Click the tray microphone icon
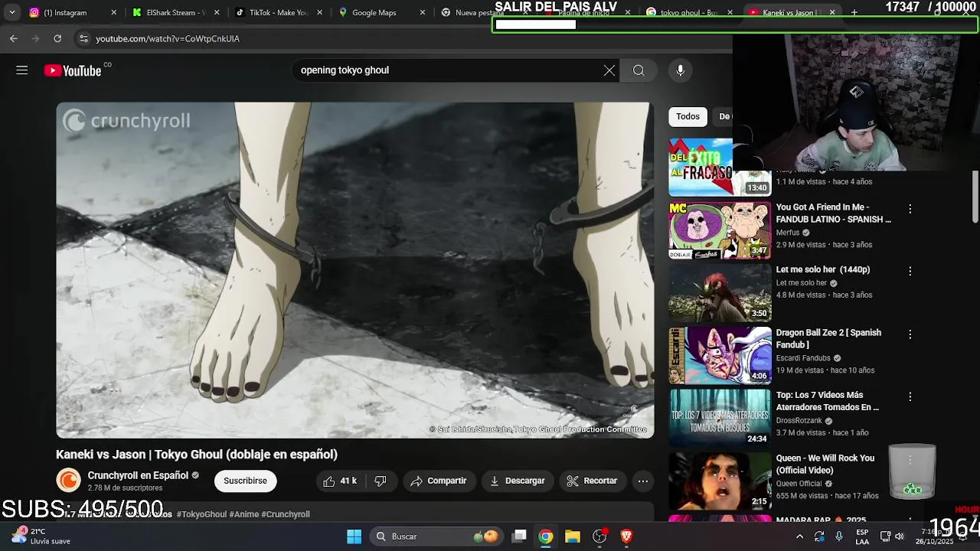The image size is (980, 551). coord(839,536)
